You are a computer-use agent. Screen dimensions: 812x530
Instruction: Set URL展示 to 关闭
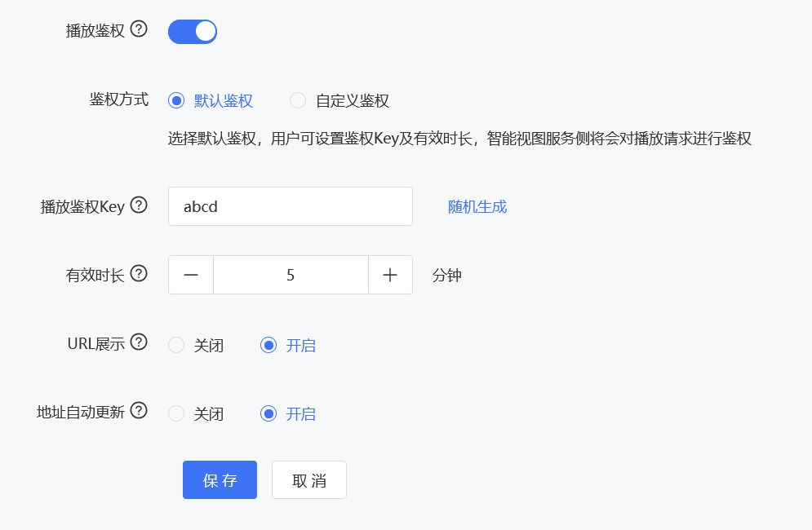click(176, 345)
